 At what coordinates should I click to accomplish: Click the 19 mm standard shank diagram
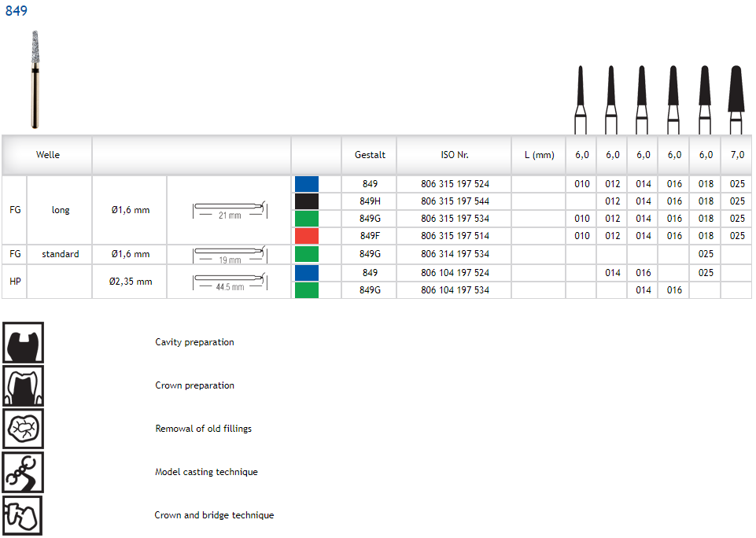229,254
